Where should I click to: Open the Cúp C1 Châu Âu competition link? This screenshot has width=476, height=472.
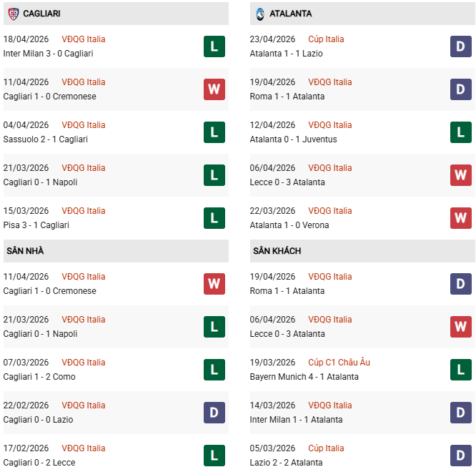(339, 363)
